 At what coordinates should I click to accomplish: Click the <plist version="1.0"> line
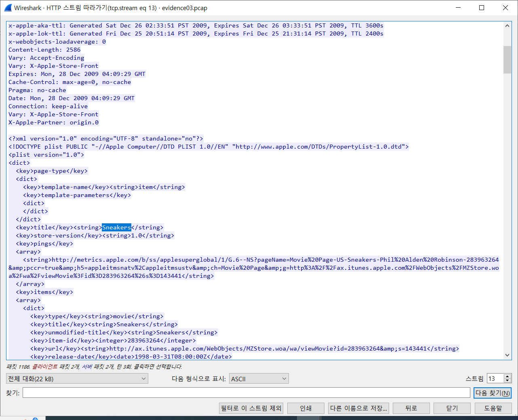(x=46, y=155)
